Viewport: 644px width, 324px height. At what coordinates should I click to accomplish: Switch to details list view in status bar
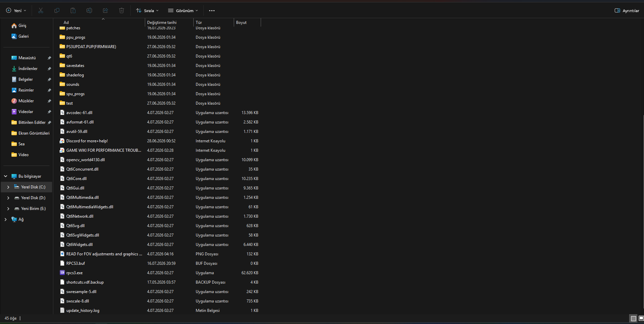click(x=634, y=318)
